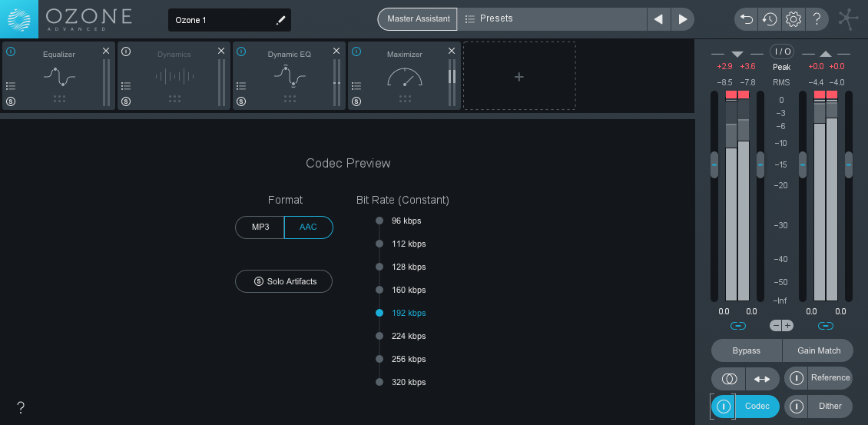Toggle Equalizer module power
868x425 pixels.
[11, 51]
